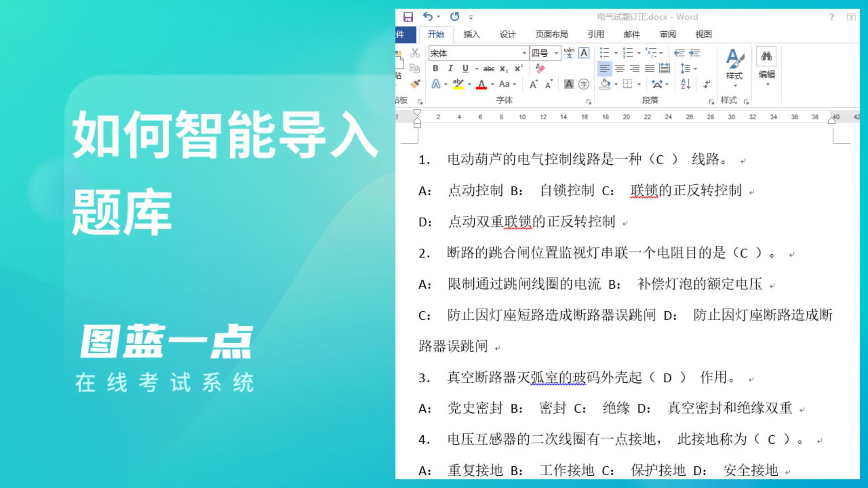Open the line spacing dropdown
The height and width of the screenshot is (488, 868).
(689, 69)
